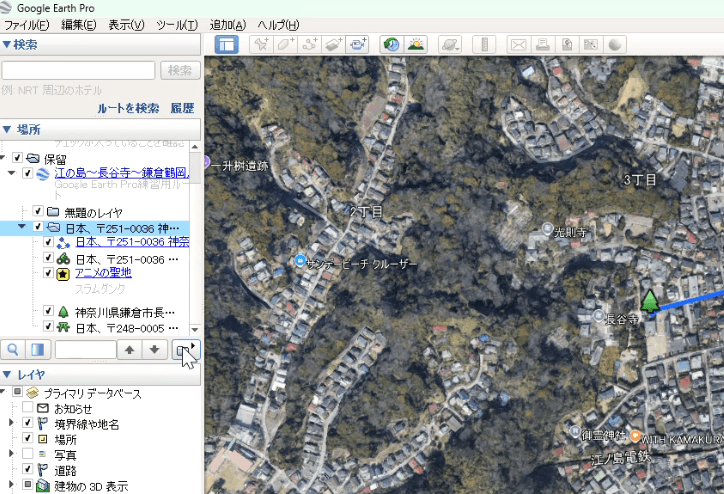Open the historical imagery clock icon
724x494 pixels.
pyautogui.click(x=391, y=44)
